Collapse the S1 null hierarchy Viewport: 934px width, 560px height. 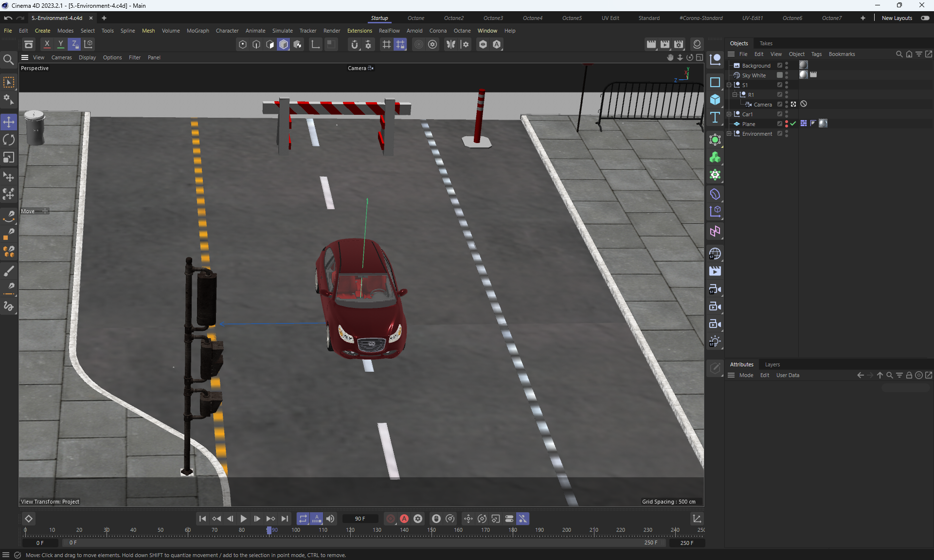coord(729,85)
